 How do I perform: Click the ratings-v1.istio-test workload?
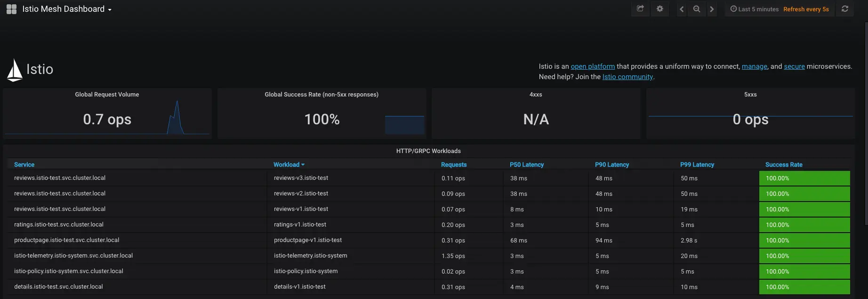[300, 225]
